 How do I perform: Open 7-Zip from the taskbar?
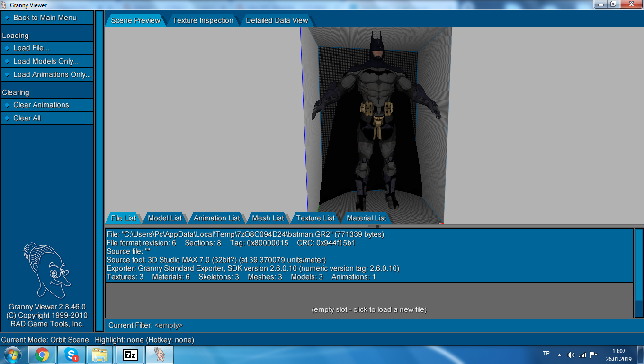pos(129,355)
